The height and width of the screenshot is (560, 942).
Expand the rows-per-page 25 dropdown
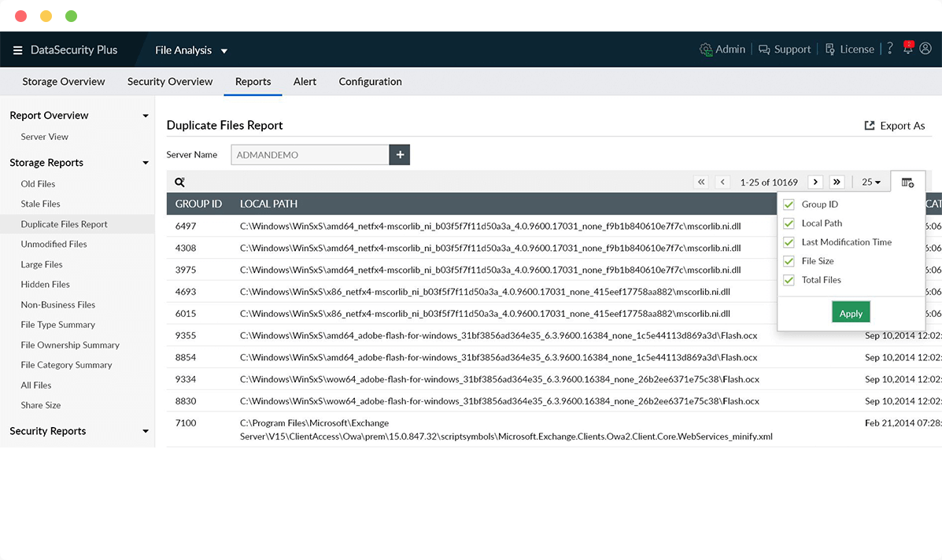871,182
